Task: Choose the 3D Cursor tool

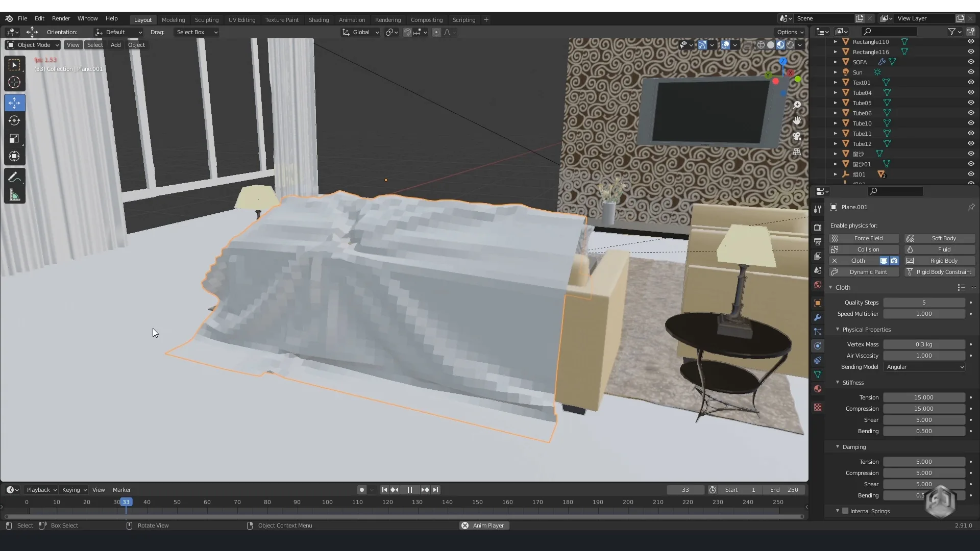Action: (14, 82)
